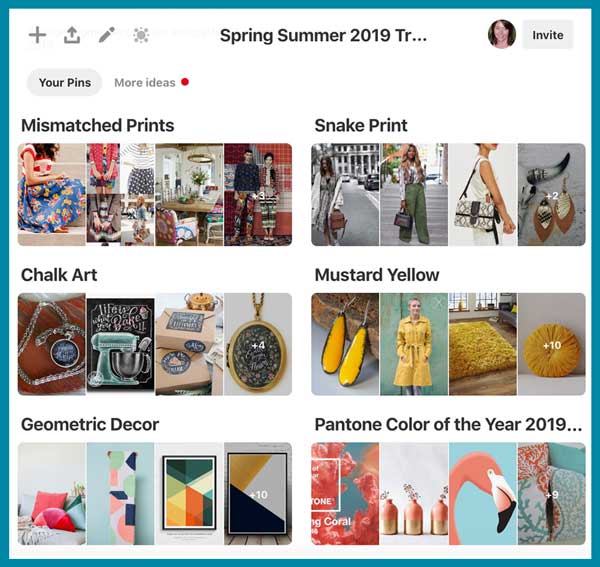Click the share/upload board icon
This screenshot has width=600, height=567.
[x=72, y=35]
